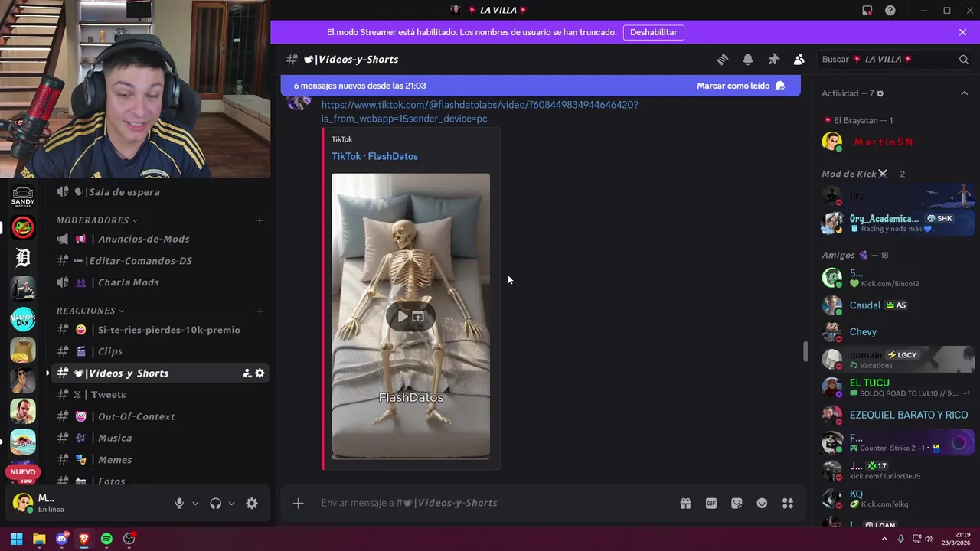Select the Sandy Motors server icon
The width and height of the screenshot is (980, 551).
(23, 197)
